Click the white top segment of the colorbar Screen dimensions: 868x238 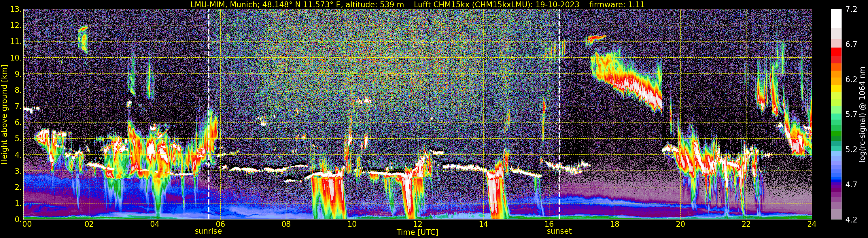point(836,18)
